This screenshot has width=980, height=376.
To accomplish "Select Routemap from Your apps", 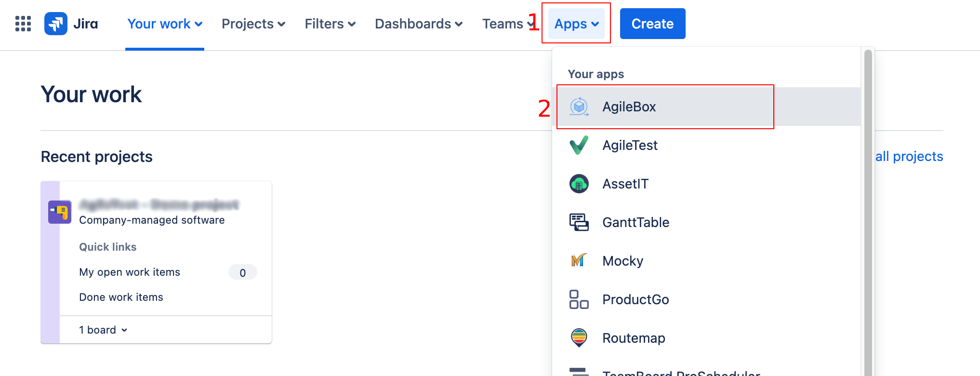I will click(x=706, y=338).
